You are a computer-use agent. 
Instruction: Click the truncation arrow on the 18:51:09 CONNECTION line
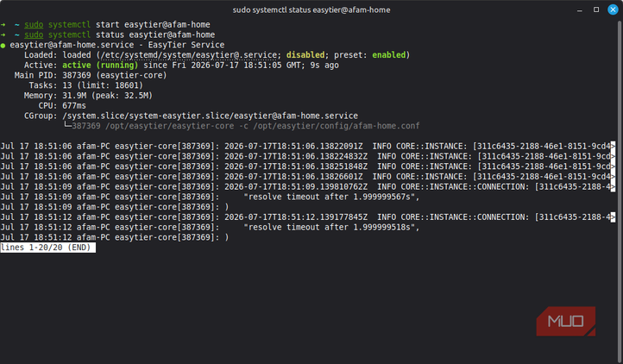pyautogui.click(x=613, y=187)
